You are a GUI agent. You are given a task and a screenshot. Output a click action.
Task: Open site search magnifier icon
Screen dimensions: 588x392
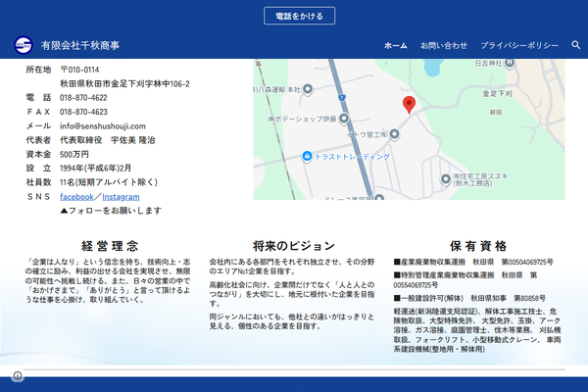[575, 45]
